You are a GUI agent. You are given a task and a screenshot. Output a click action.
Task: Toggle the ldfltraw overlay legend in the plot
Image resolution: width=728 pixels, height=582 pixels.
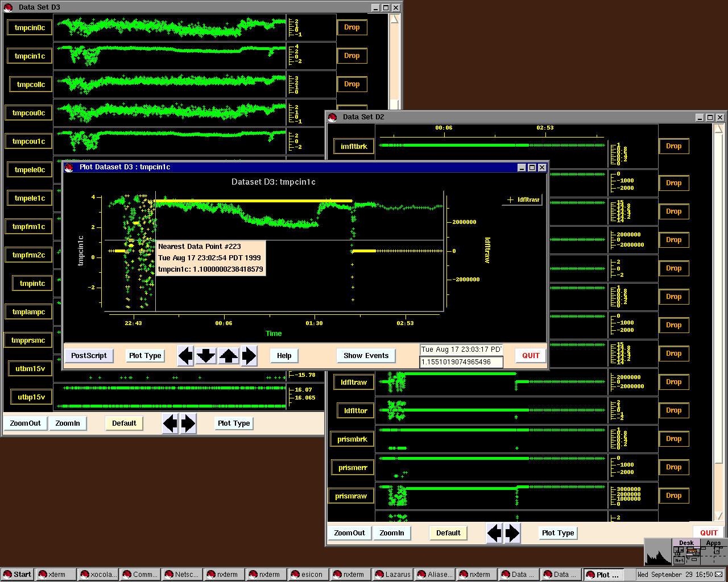(523, 199)
